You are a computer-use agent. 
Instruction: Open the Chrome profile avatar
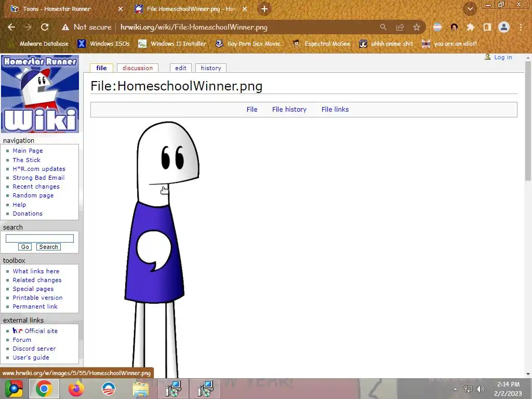tap(504, 27)
